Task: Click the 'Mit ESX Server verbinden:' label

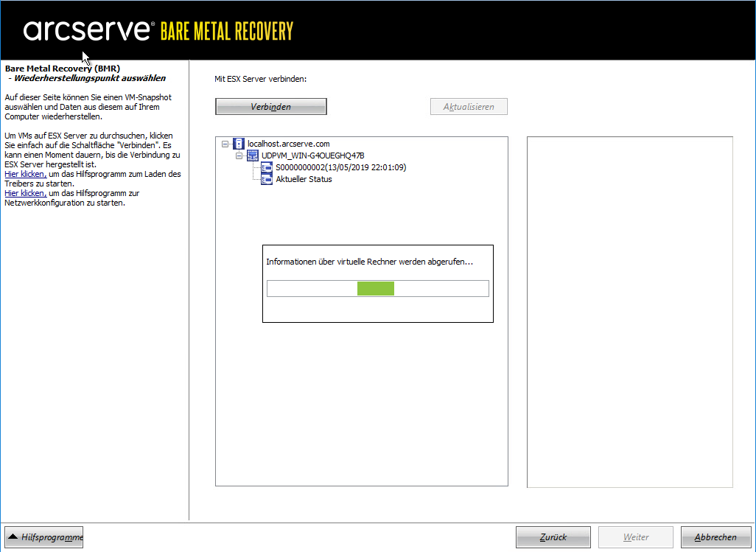Action: pos(260,79)
